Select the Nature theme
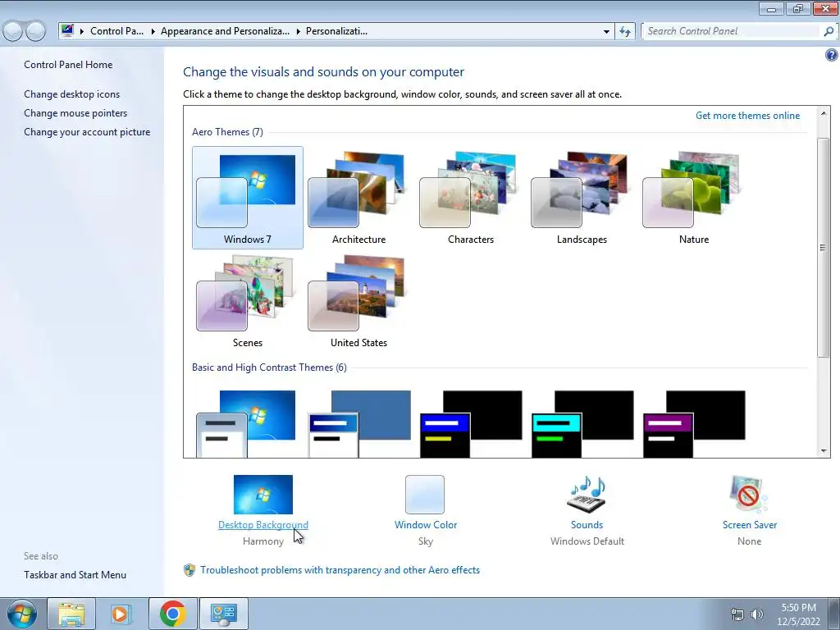This screenshot has height=630, width=840. (693, 198)
